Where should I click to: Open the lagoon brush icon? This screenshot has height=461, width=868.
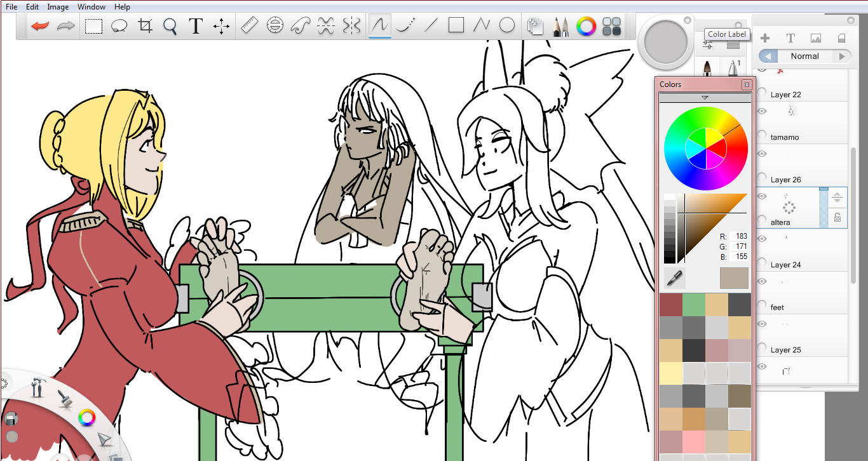65,398
